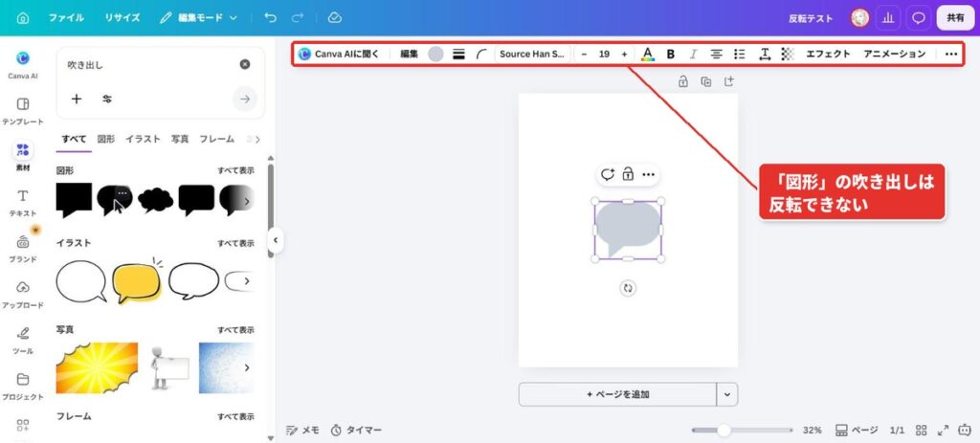Viewport: 980px width, 443px height.
Task: Open the ファイル menu
Action: 66,18
